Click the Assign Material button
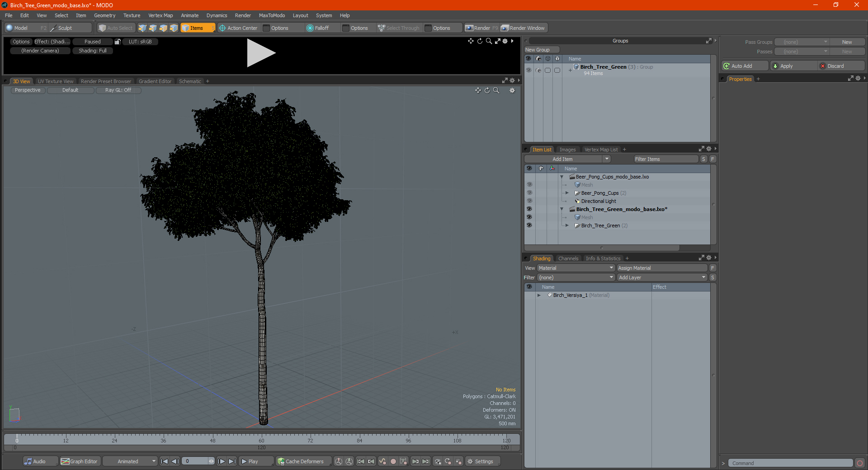The width and height of the screenshot is (868, 470). [x=662, y=268]
